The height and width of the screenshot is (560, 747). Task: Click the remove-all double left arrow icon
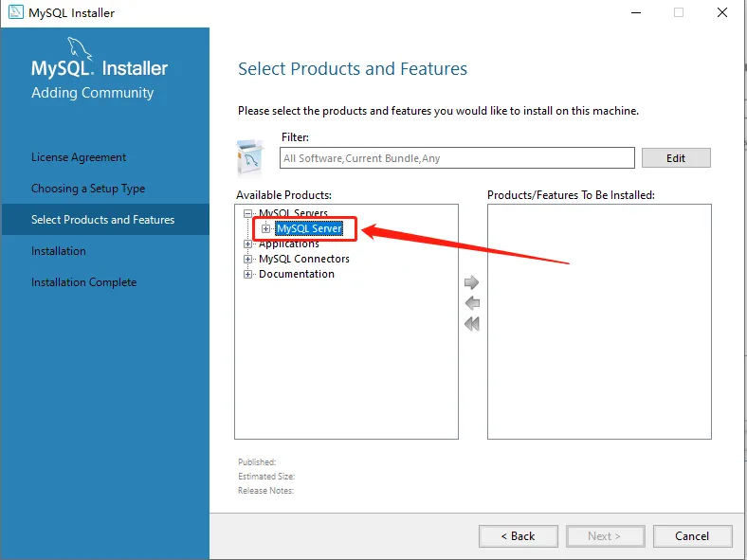click(472, 324)
